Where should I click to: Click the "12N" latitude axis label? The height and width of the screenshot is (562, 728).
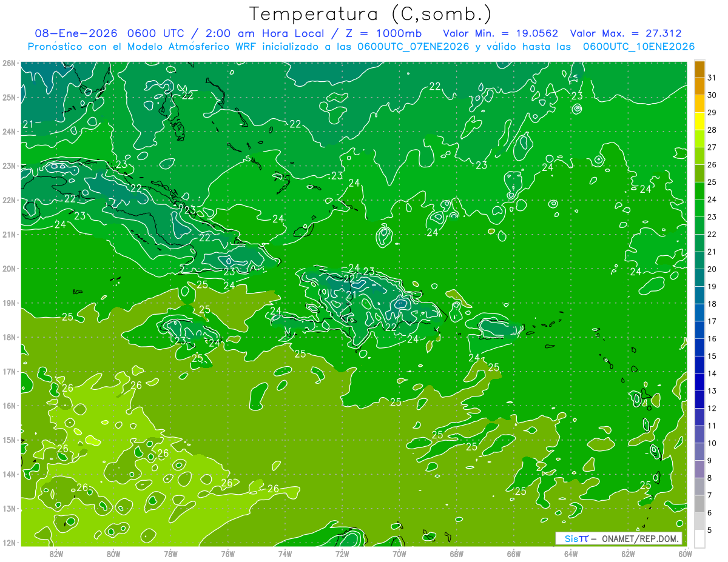tap(8, 543)
